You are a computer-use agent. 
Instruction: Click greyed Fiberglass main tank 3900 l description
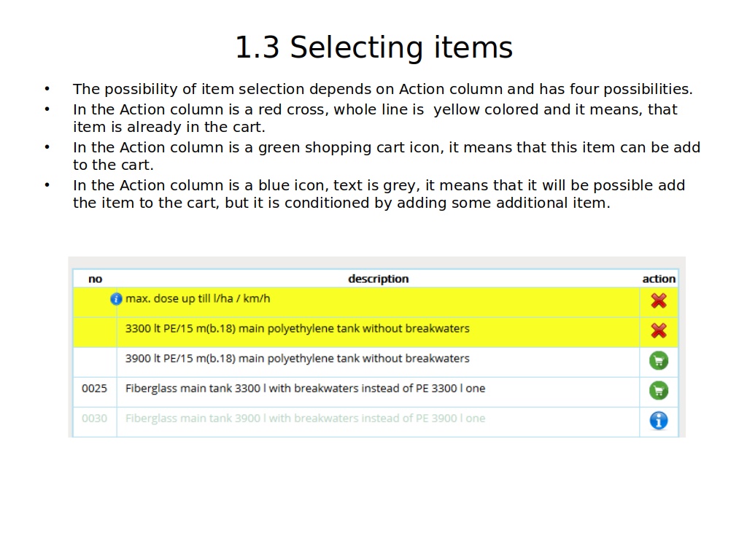pyautogui.click(x=305, y=419)
